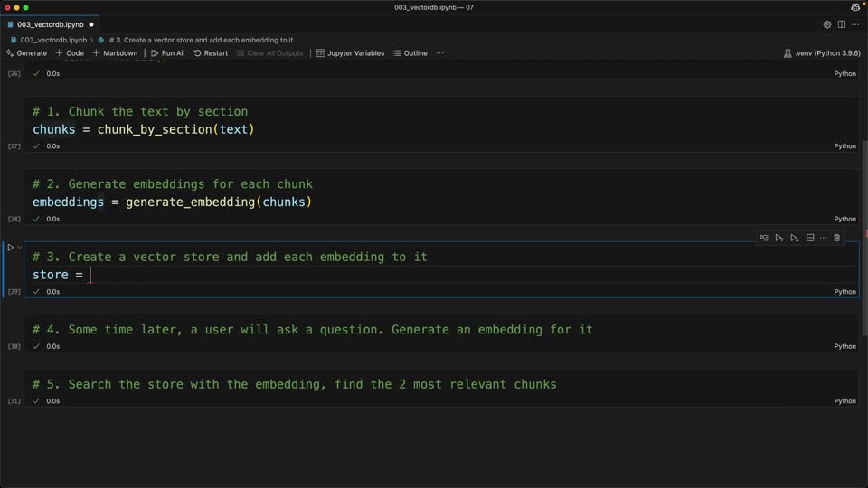Open Jupyter Variables panel
Image resolution: width=868 pixels, height=488 pixels.
[350, 53]
